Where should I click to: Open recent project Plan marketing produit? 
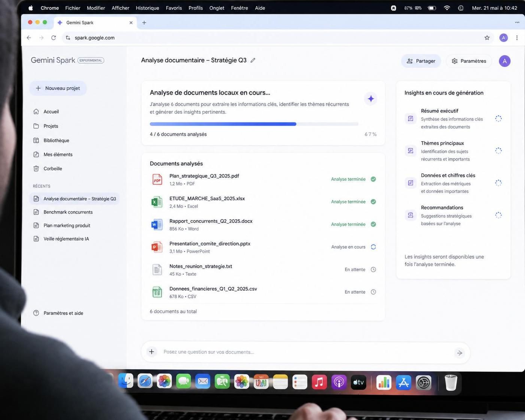pyautogui.click(x=62, y=226)
